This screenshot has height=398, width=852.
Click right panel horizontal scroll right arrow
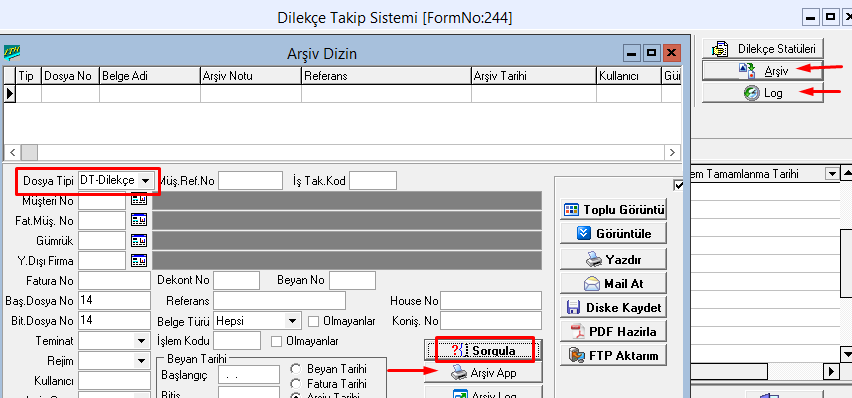click(831, 372)
